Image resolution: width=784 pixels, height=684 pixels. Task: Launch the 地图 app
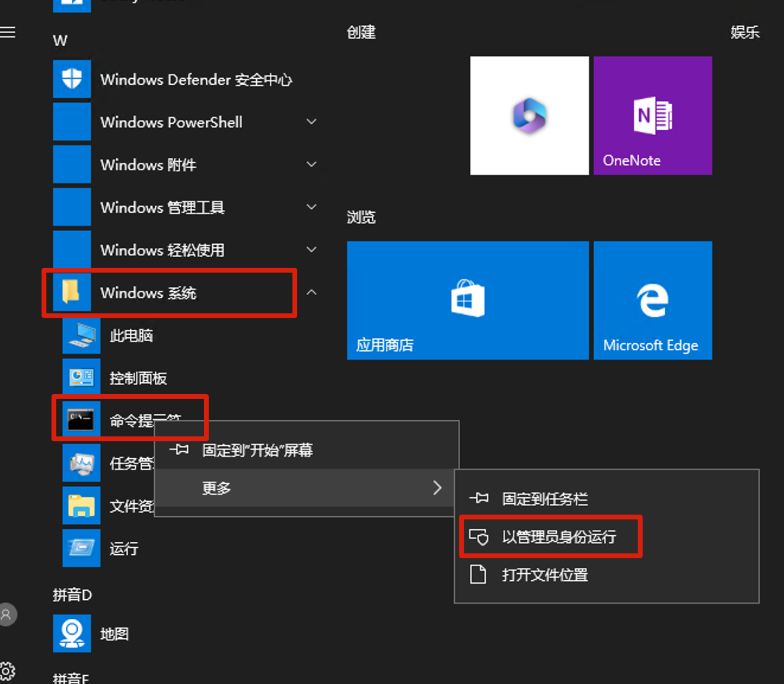click(115, 633)
